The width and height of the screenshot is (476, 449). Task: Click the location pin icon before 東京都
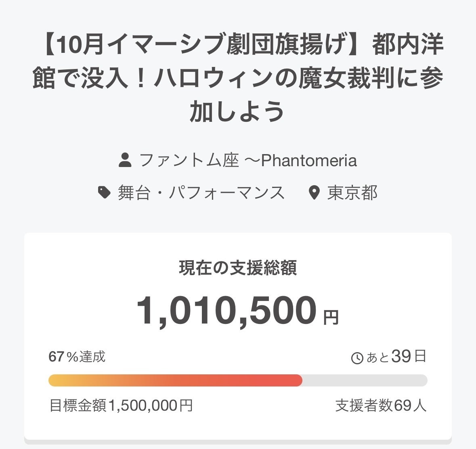coord(314,193)
